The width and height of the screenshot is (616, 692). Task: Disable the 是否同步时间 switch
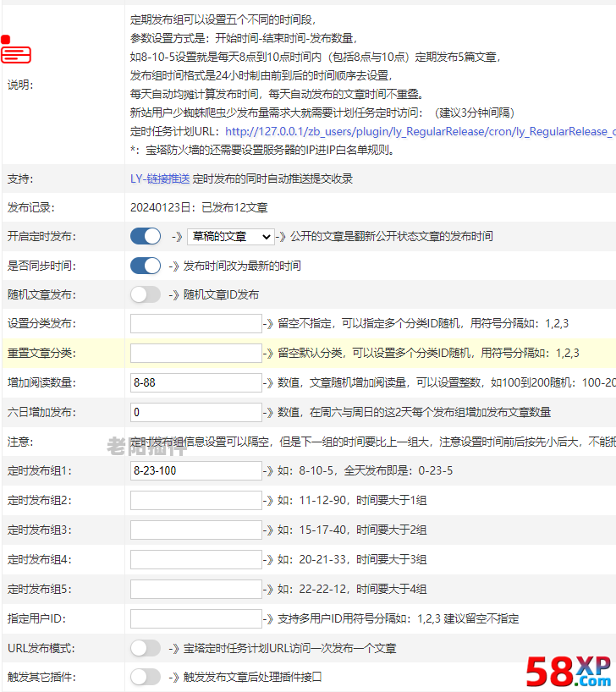pos(146,266)
